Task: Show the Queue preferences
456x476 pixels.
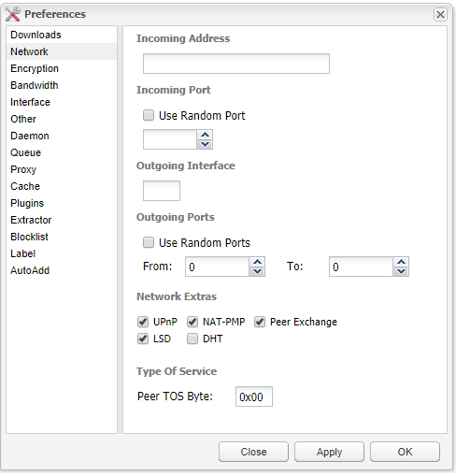Action: tap(62, 152)
